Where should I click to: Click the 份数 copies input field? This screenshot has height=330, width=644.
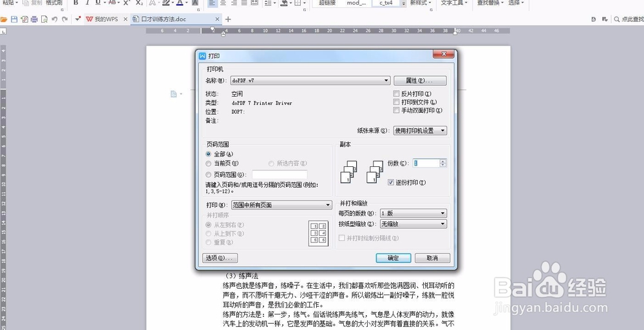(426, 163)
